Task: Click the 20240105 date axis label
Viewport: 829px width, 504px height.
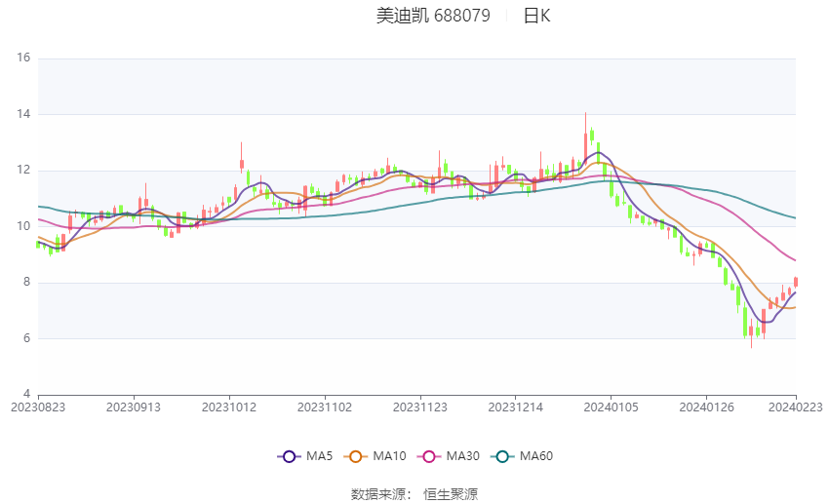Action: pyautogui.click(x=611, y=407)
